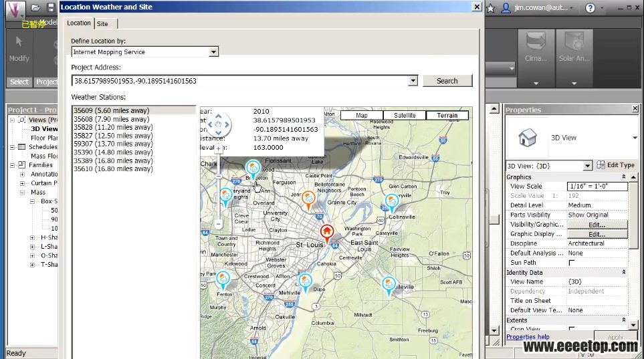
Task: Open the Help question mark icon
Action: [x=591, y=8]
